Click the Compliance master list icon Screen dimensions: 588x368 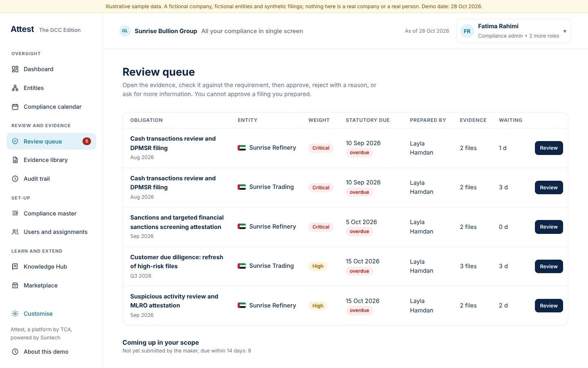coord(15,213)
